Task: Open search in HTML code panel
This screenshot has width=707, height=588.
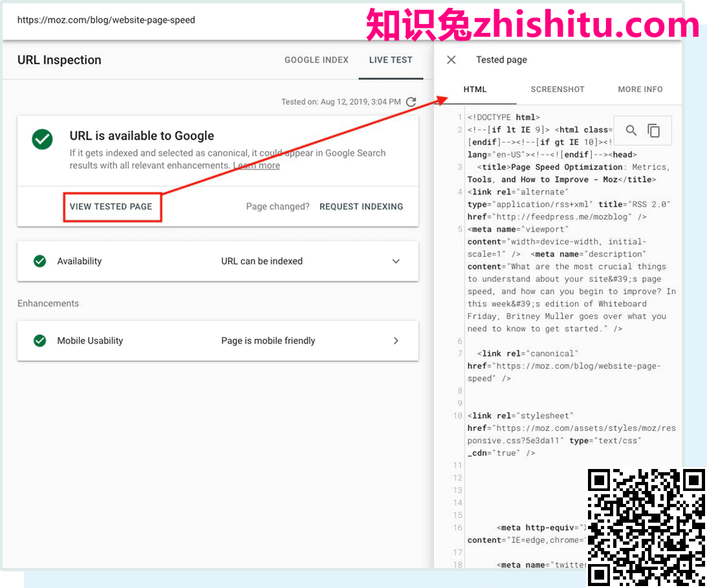Action: point(631,130)
